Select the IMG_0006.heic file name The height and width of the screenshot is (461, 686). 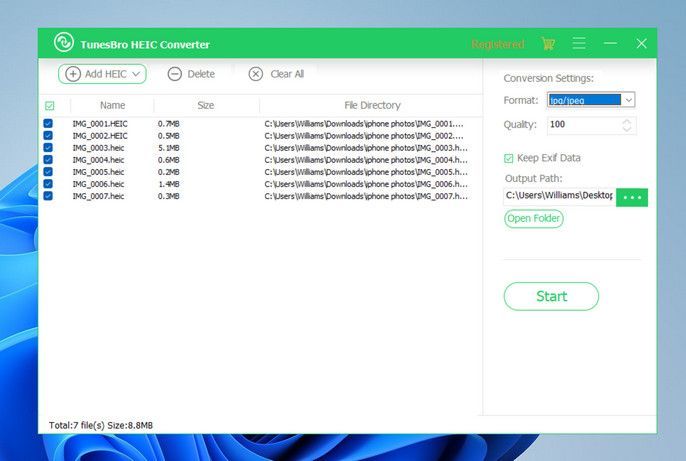pos(98,184)
